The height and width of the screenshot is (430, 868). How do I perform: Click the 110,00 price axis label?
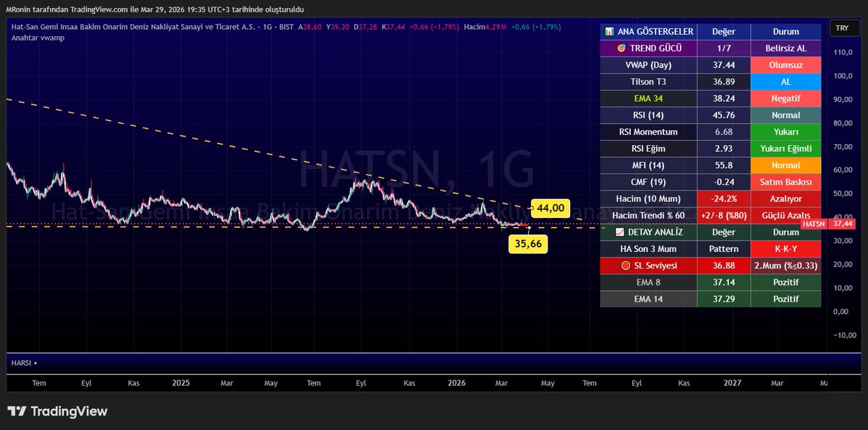pos(841,52)
